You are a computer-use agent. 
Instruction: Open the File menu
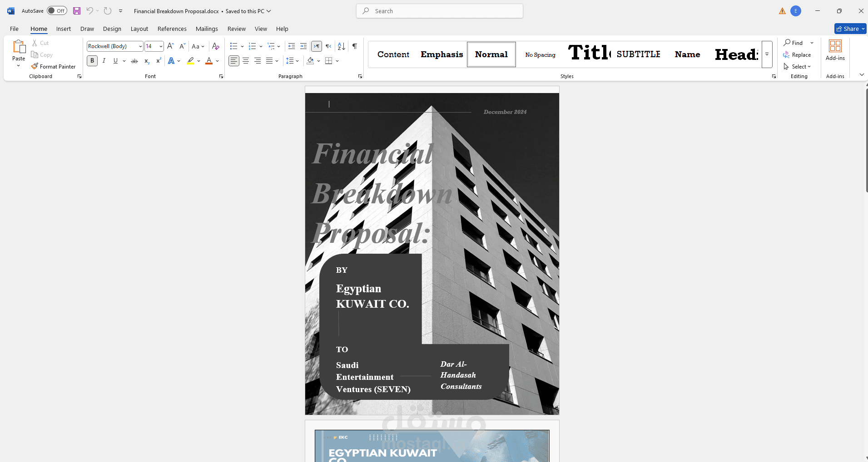click(x=15, y=29)
